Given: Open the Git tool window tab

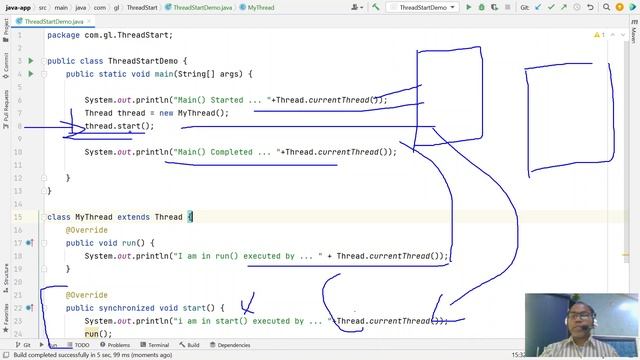Looking at the screenshot, I should pyautogui.click(x=23, y=345).
